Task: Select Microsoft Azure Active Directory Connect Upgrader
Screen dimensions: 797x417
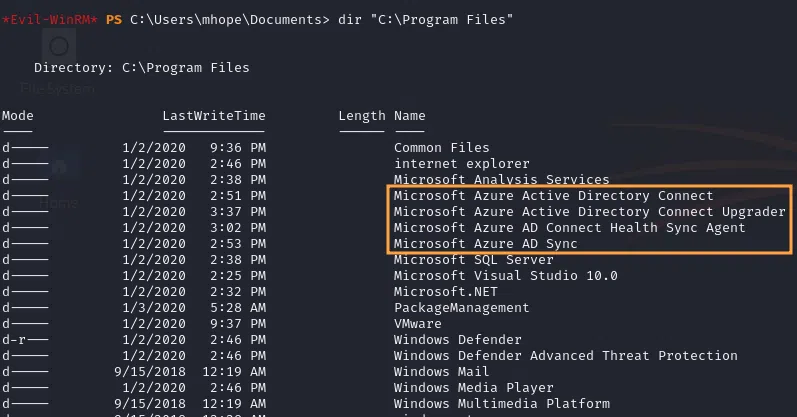Action: tap(590, 212)
